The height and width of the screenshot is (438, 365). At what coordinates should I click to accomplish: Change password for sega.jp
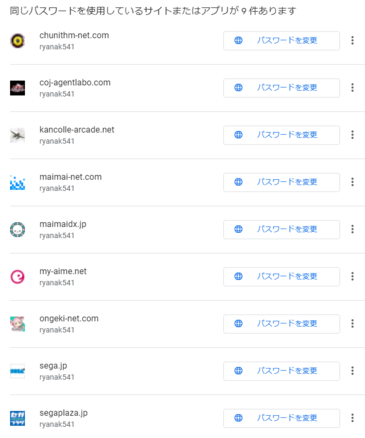point(282,371)
